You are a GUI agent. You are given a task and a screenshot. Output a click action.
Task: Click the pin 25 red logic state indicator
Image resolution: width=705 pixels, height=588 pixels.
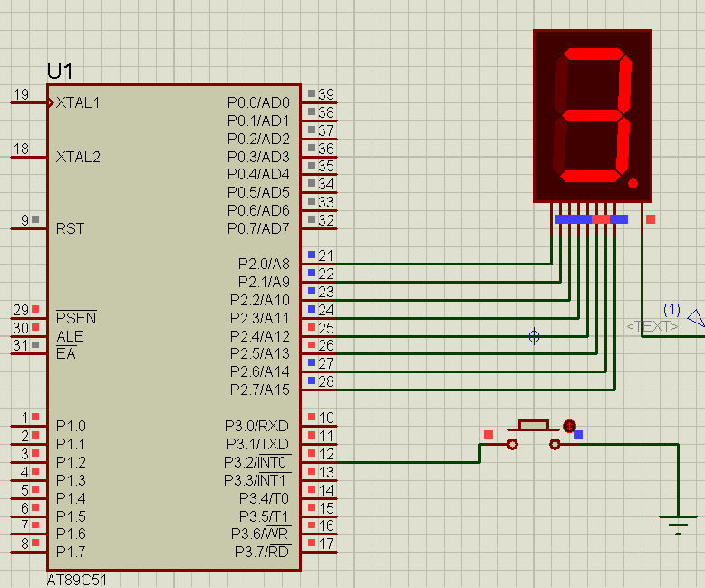pos(312,327)
